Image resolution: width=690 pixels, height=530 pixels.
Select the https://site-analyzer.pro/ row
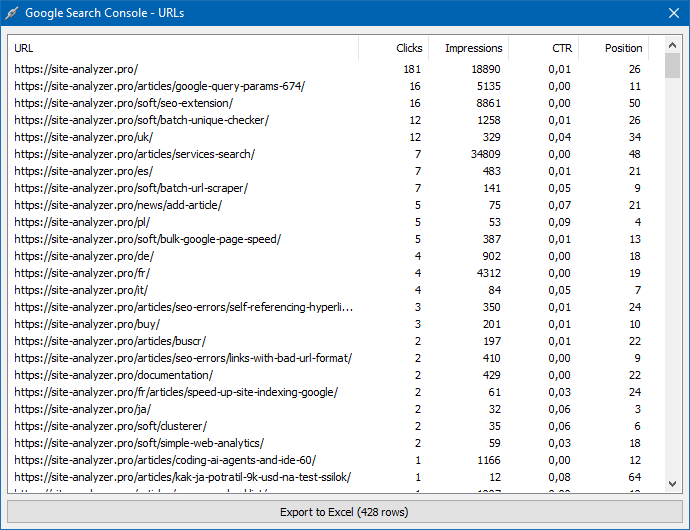[327, 69]
